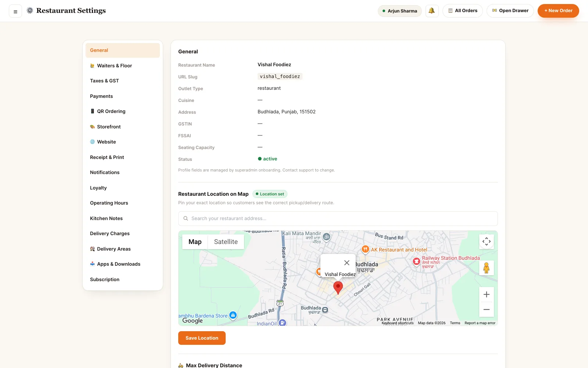588x368 pixels.
Task: Click the Save Location button
Action: tap(202, 338)
